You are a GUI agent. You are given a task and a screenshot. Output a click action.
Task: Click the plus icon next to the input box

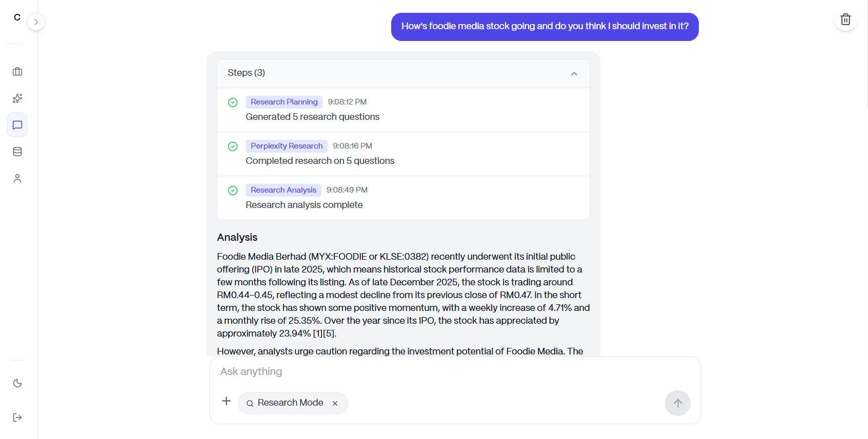[x=226, y=401]
